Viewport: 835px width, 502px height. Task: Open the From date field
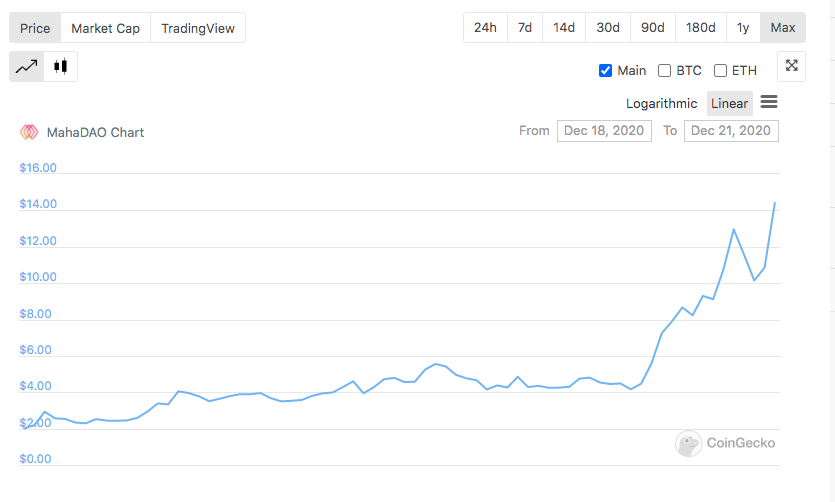tap(604, 131)
